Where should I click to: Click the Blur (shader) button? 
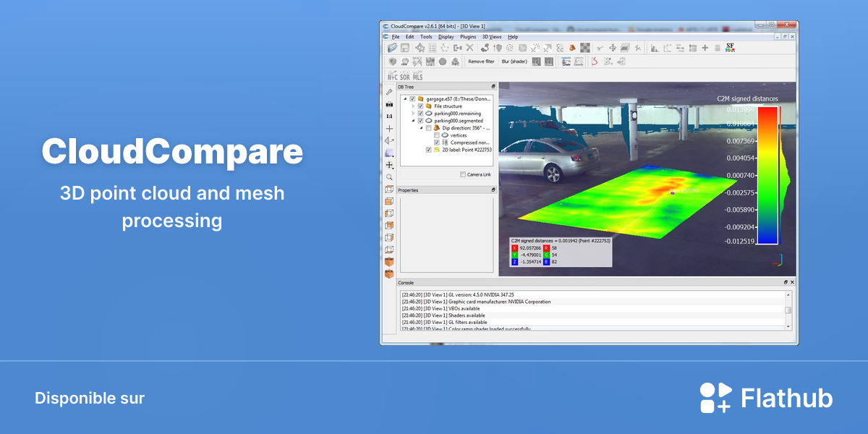pos(515,61)
